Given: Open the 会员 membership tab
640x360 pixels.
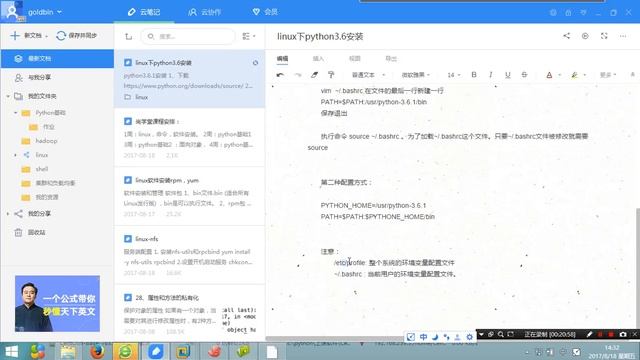Looking at the screenshot, I should pos(265,12).
